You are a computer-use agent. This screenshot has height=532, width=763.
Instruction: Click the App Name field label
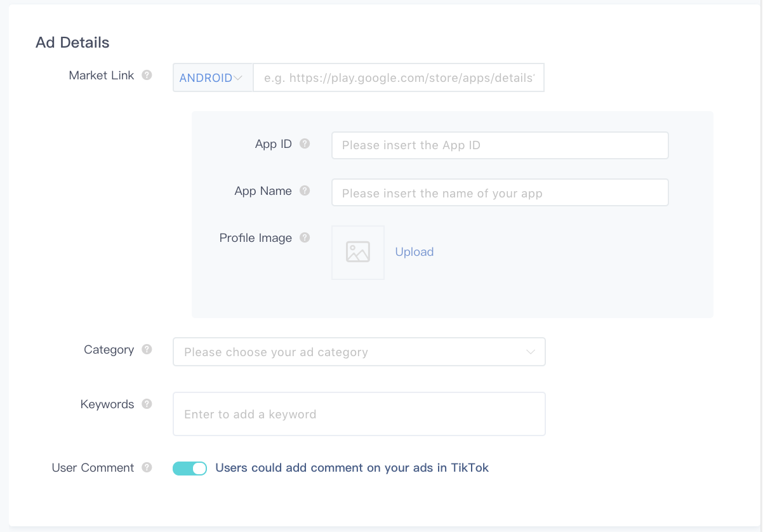pyautogui.click(x=263, y=191)
